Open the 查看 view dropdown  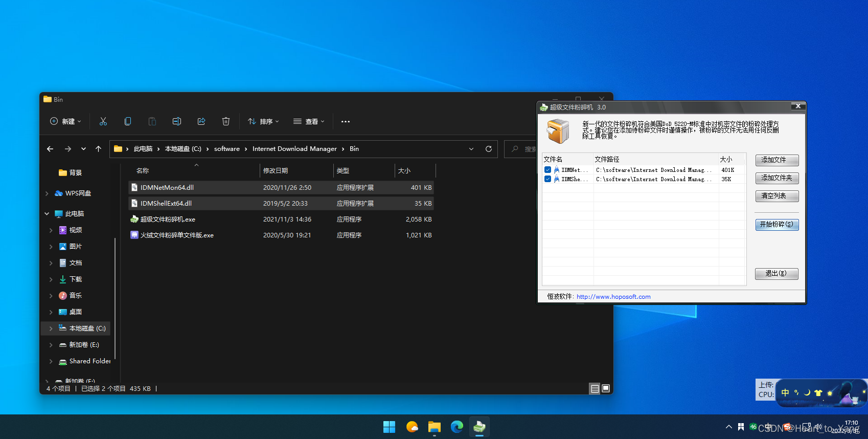pyautogui.click(x=309, y=121)
